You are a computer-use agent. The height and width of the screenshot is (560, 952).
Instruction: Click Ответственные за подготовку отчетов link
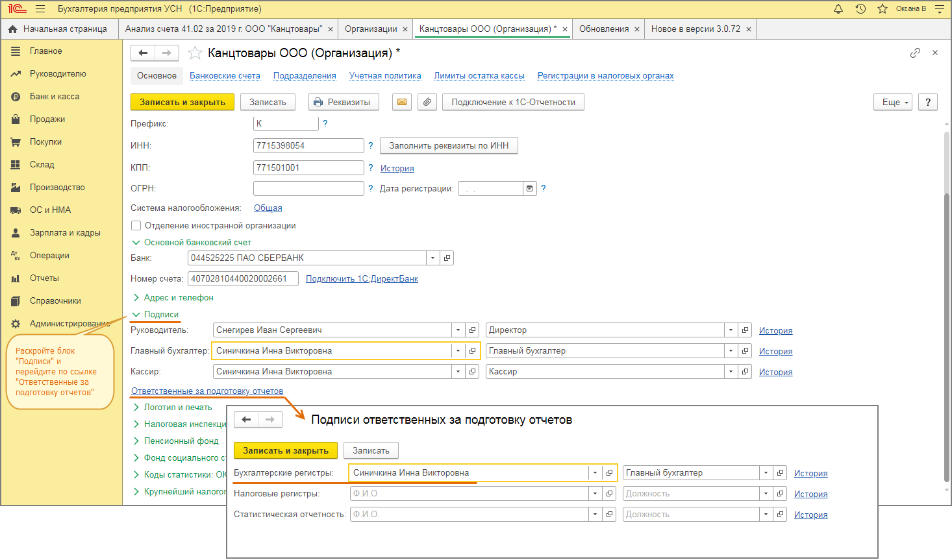207,391
